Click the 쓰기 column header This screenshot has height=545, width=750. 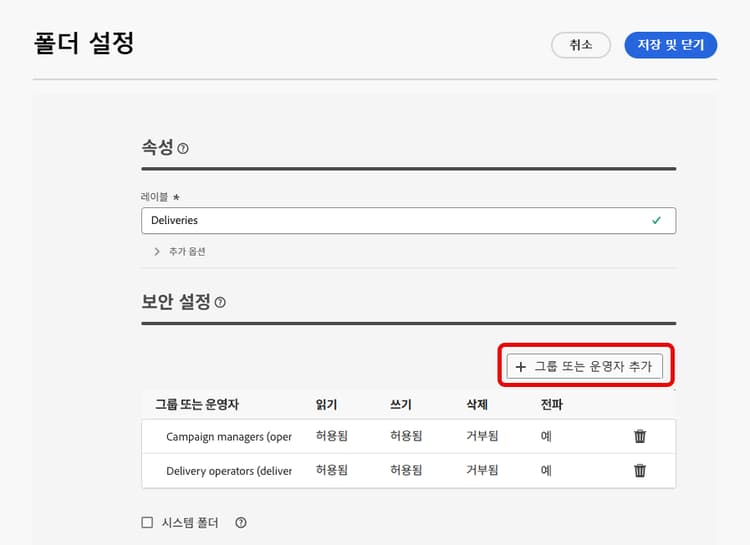pos(401,405)
